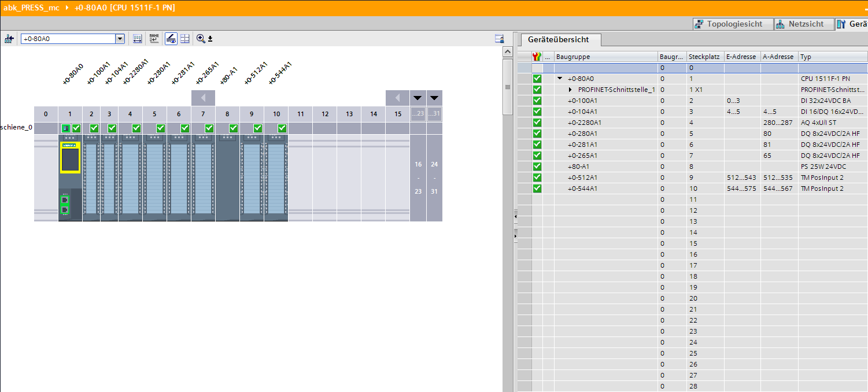Open the zoom level dropdown arrow
Screen dimensions: 868x392
click(x=210, y=39)
